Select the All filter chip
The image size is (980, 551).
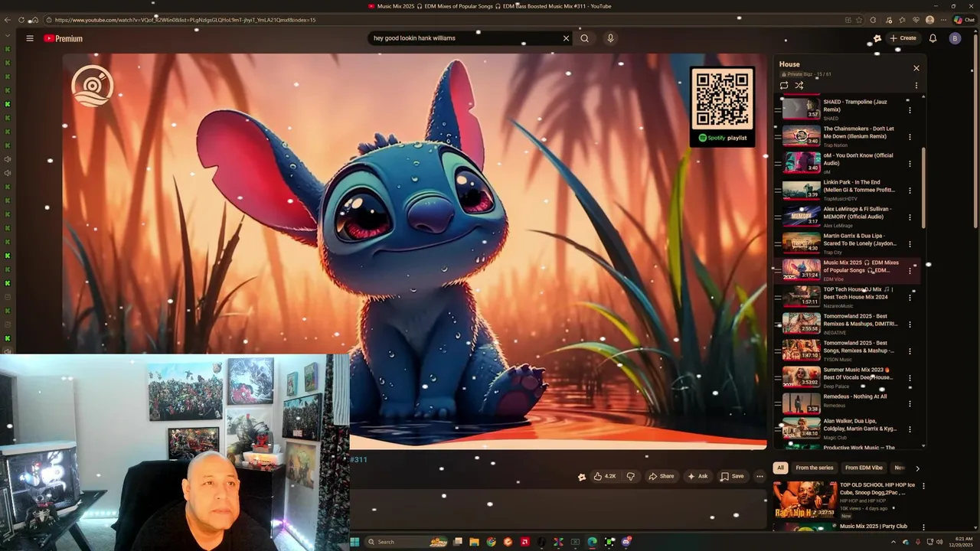780,468
